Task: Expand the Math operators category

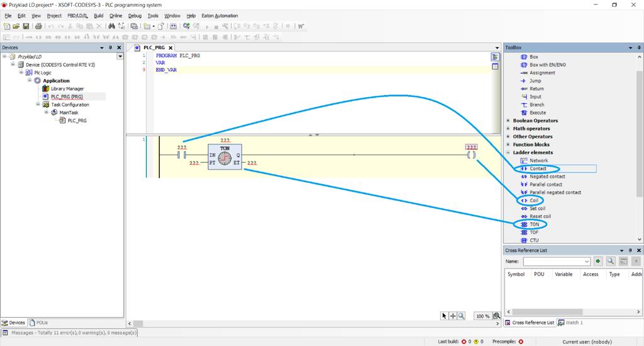Action: (508, 129)
